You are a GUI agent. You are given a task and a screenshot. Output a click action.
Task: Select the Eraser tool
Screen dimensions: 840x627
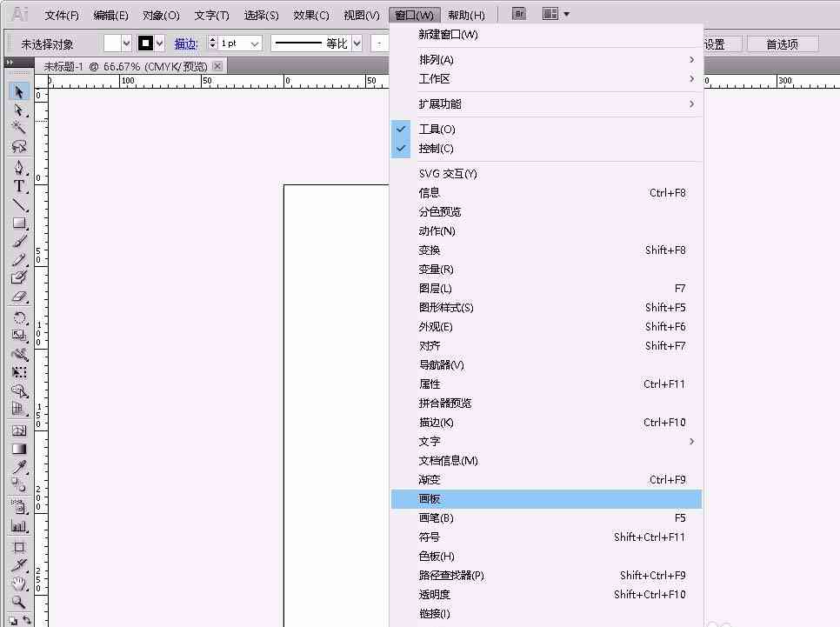pos(19,296)
